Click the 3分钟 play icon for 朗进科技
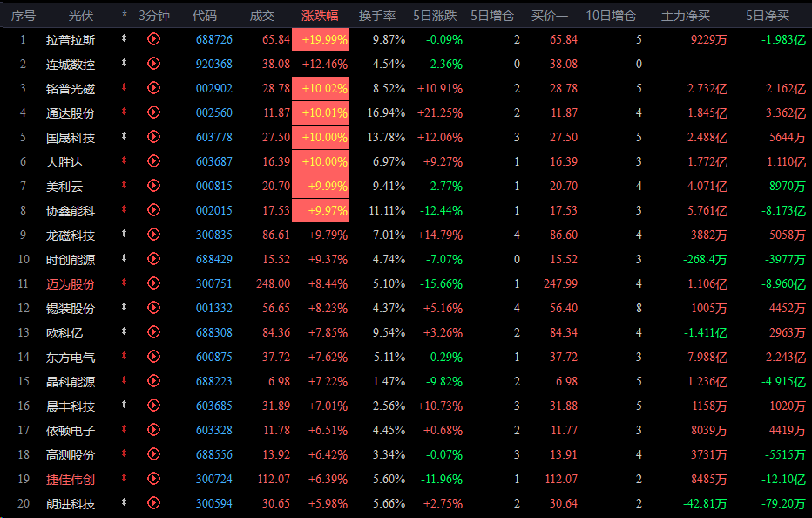The width and height of the screenshot is (812, 518). [x=154, y=503]
